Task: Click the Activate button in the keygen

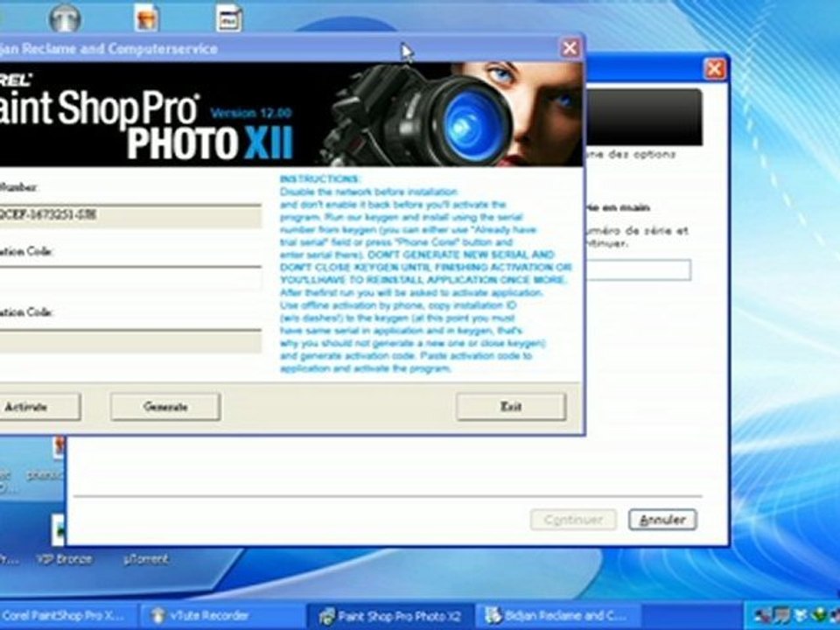Action: click(39, 407)
